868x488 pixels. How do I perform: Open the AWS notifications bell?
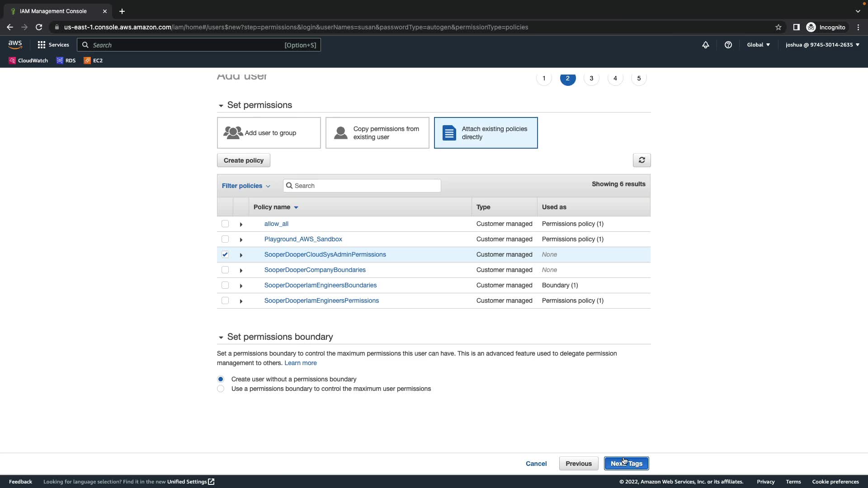tap(705, 45)
